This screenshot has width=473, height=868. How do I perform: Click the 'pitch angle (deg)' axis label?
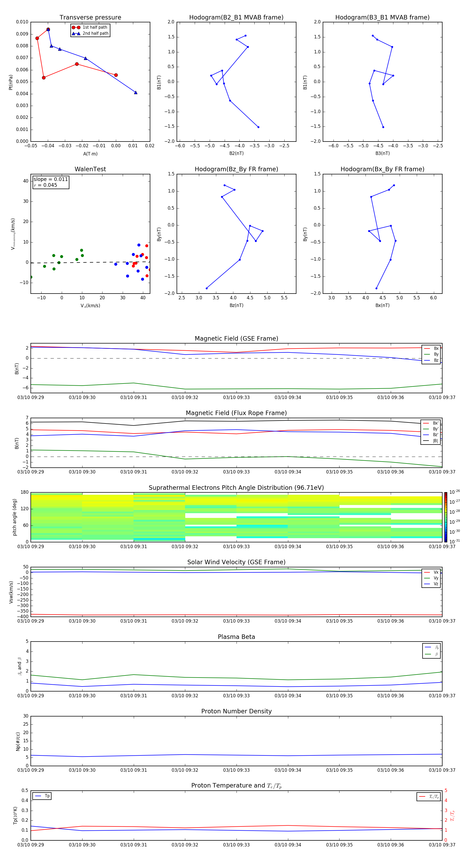point(14,517)
